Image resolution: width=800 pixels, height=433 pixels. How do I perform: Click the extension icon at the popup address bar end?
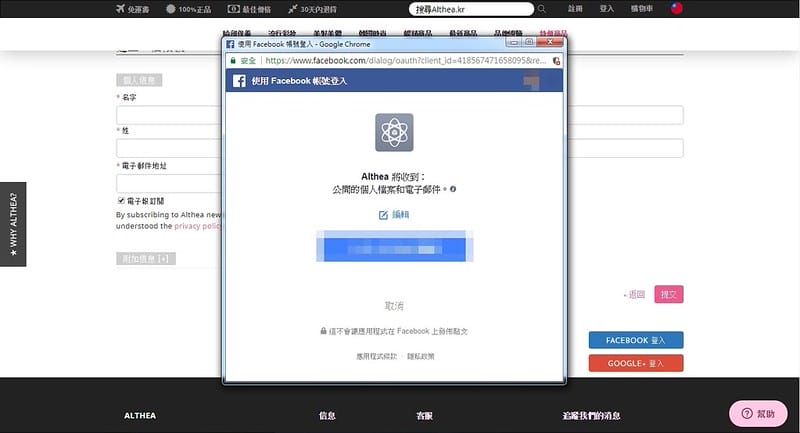pyautogui.click(x=556, y=61)
